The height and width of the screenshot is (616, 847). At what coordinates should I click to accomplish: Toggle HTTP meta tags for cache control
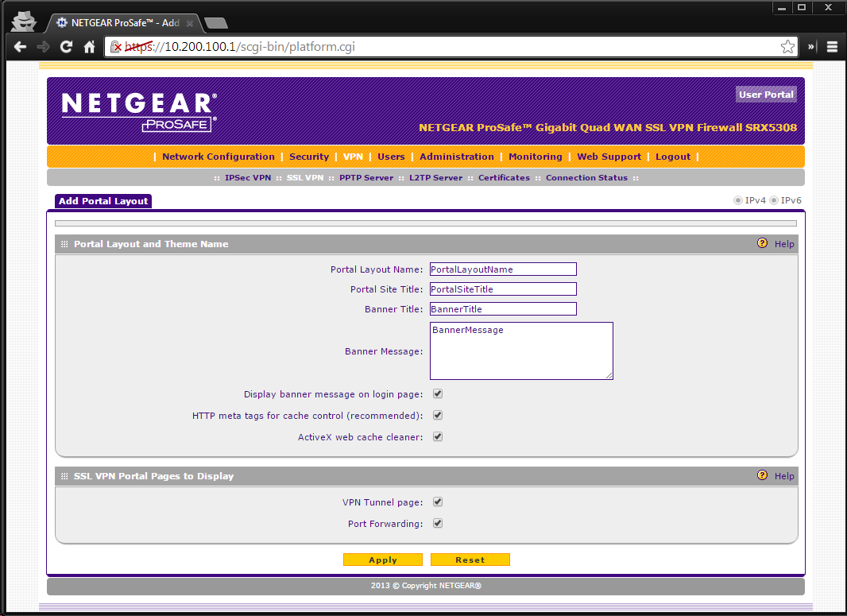tap(438, 416)
